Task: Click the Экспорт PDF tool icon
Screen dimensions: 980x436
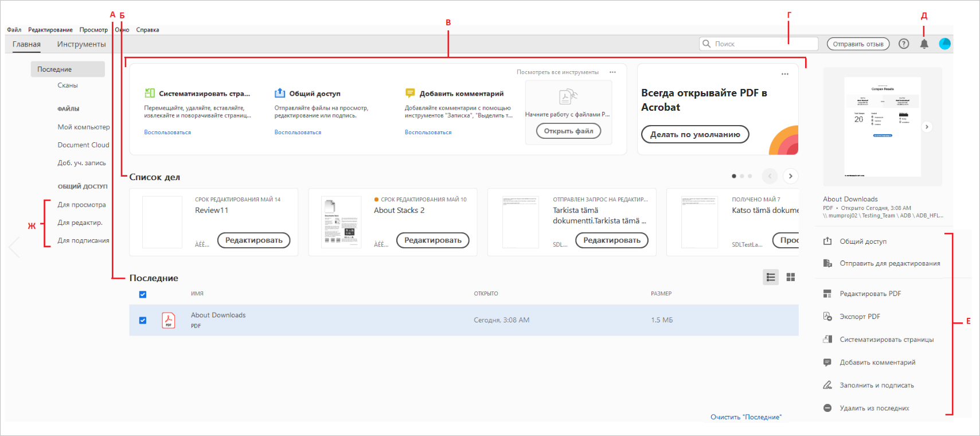Action: tap(827, 317)
